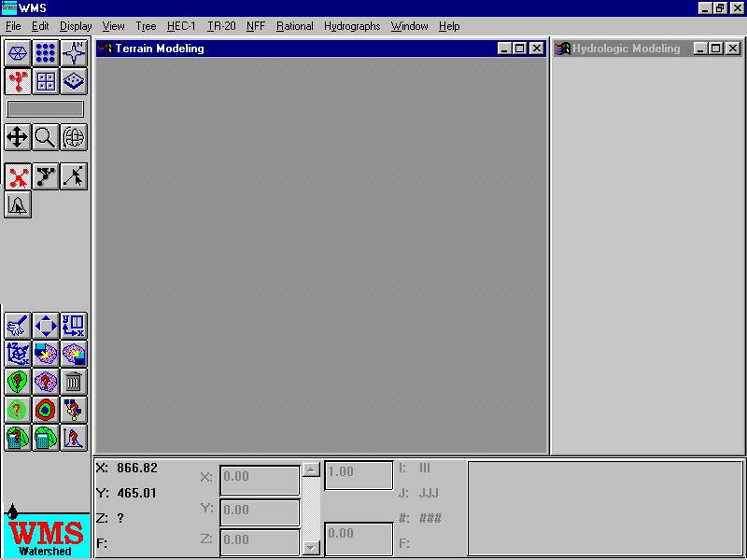This screenshot has width=747, height=560.
Task: Select the Zoom magnifying glass tool
Action: point(46,138)
